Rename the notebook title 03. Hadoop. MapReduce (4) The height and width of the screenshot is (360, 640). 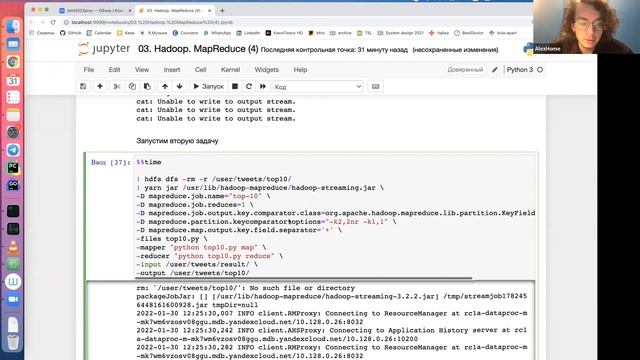point(198,49)
